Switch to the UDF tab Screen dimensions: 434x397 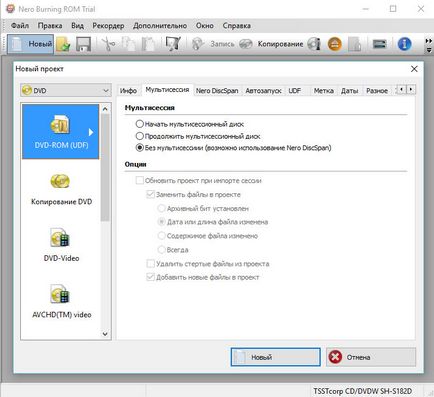(x=295, y=91)
